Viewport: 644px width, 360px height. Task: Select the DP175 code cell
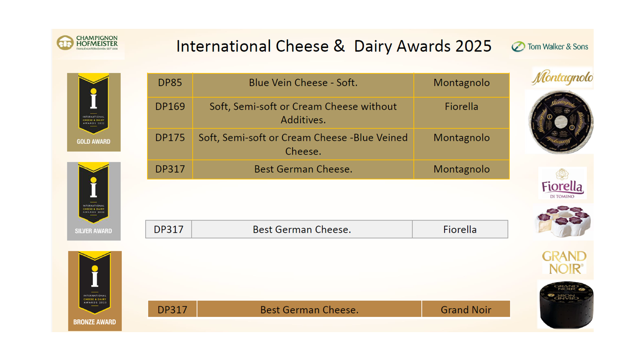tap(170, 144)
